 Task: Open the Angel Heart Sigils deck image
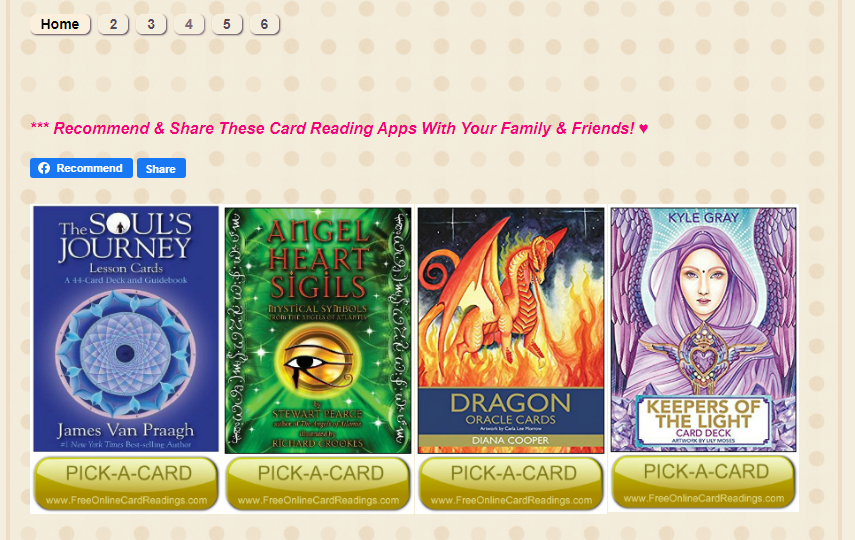point(318,330)
